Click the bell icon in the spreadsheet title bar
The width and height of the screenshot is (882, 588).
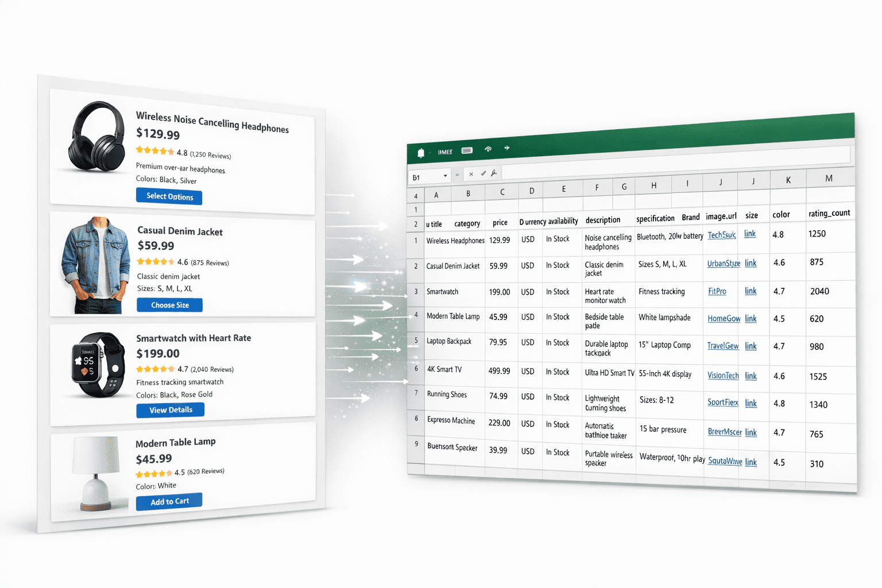[421, 153]
